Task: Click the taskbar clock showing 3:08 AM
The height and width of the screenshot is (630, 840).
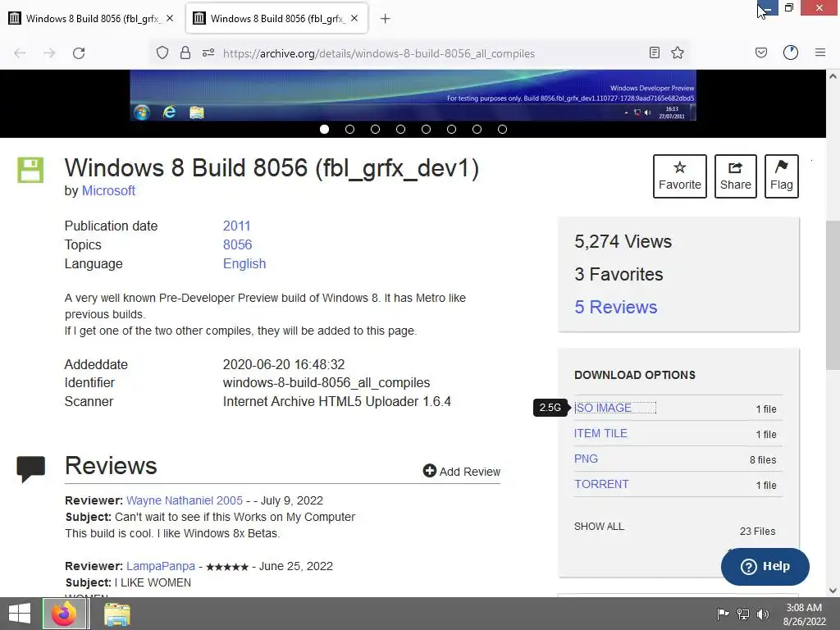Action: point(804,614)
